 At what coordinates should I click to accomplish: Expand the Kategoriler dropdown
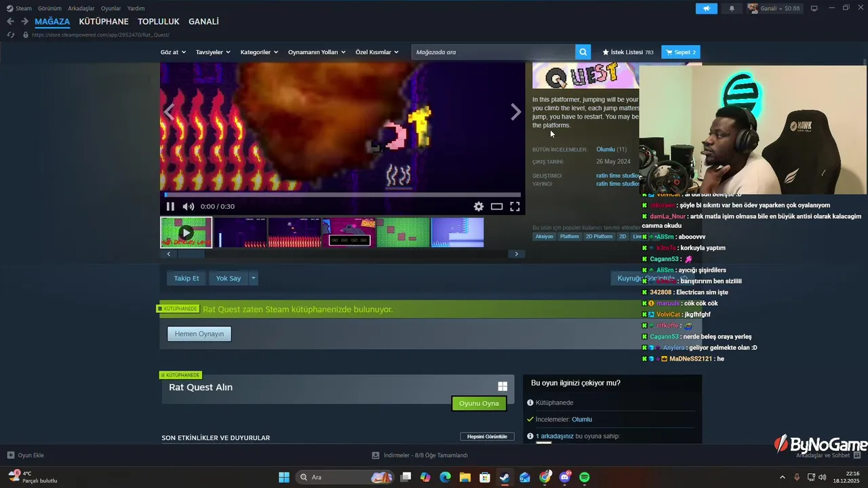pyautogui.click(x=259, y=52)
